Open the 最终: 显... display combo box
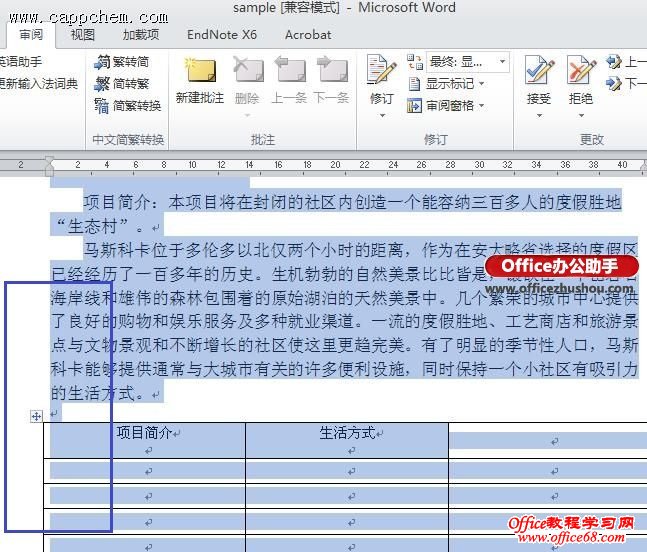This screenshot has width=647, height=552. (468, 62)
